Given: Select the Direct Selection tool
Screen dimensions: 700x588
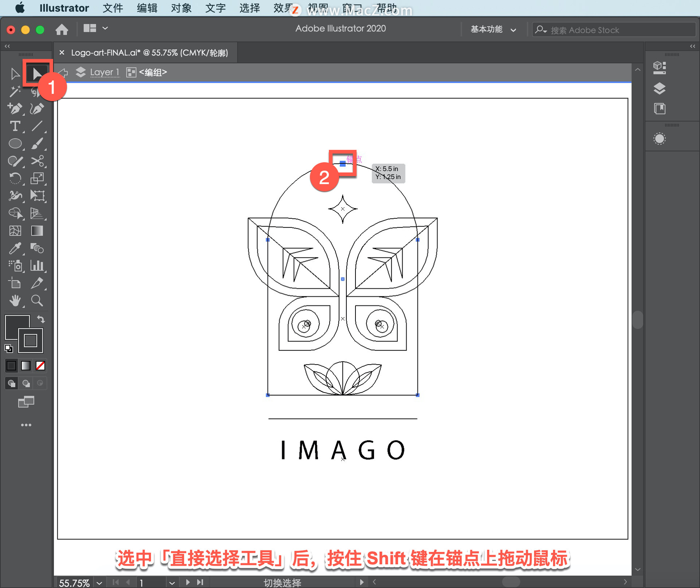Looking at the screenshot, I should click(37, 74).
